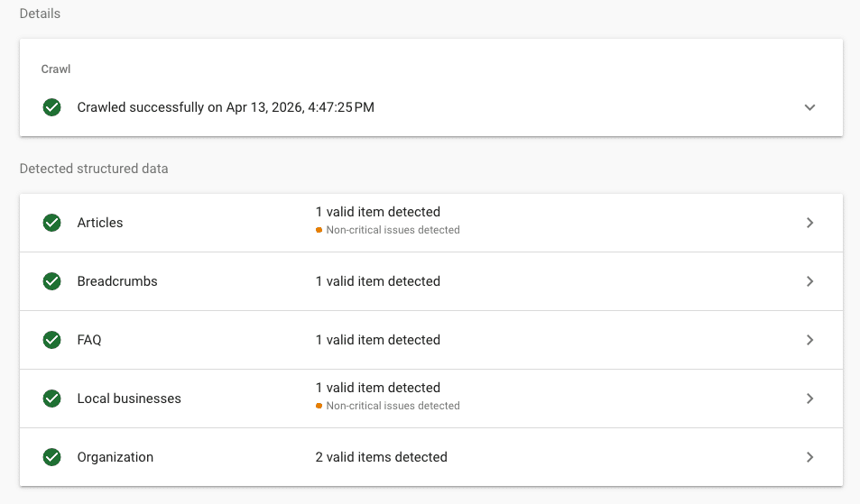Screen dimensions: 860x504
Task: Click the orange dot under Articles result
Action: [319, 230]
